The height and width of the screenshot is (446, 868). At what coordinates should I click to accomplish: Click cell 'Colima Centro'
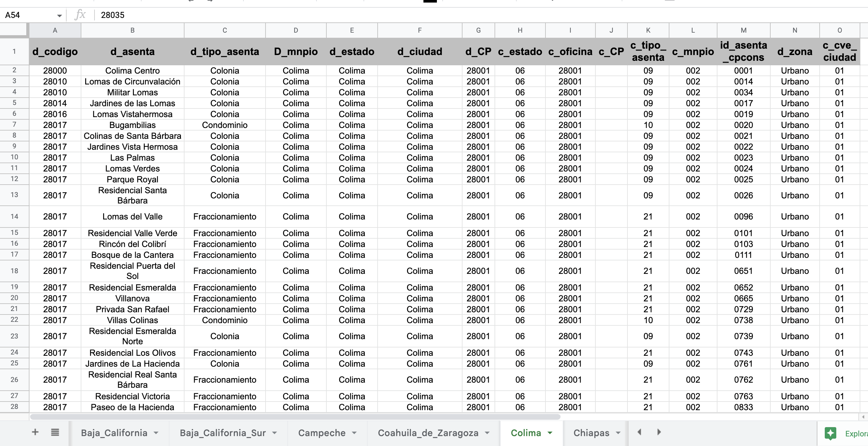click(132, 71)
